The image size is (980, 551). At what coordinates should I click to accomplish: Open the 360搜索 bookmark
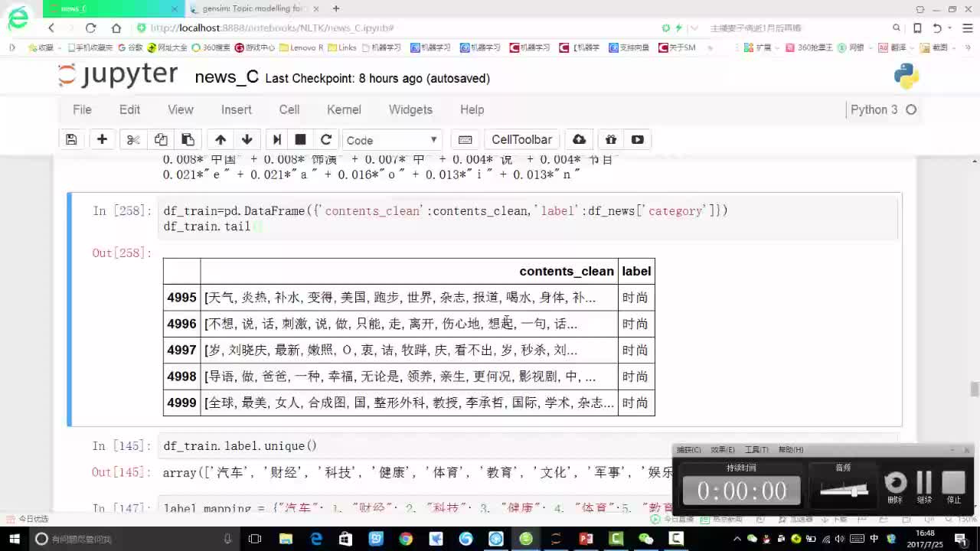click(211, 47)
